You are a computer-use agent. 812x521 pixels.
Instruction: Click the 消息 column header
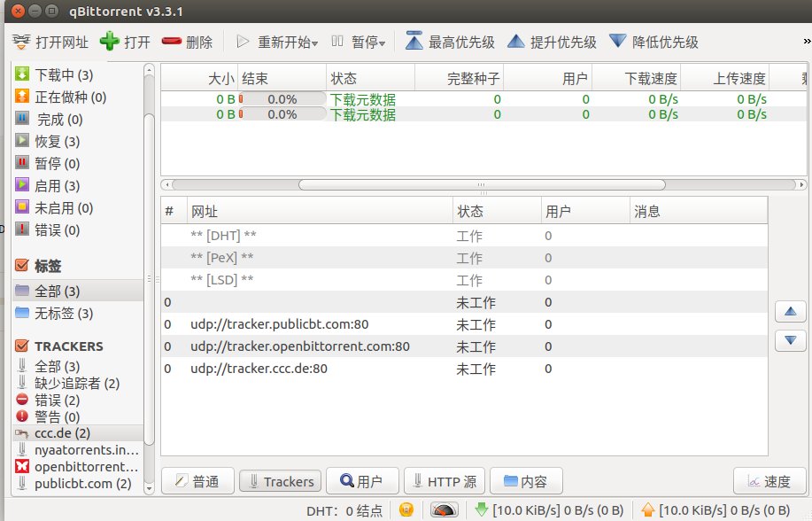coord(699,211)
